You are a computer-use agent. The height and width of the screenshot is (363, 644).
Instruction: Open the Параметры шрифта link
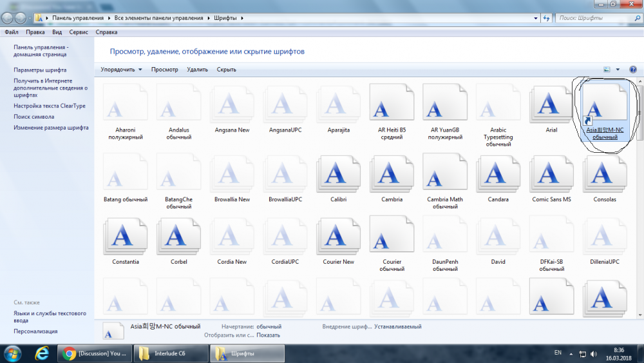coord(40,70)
